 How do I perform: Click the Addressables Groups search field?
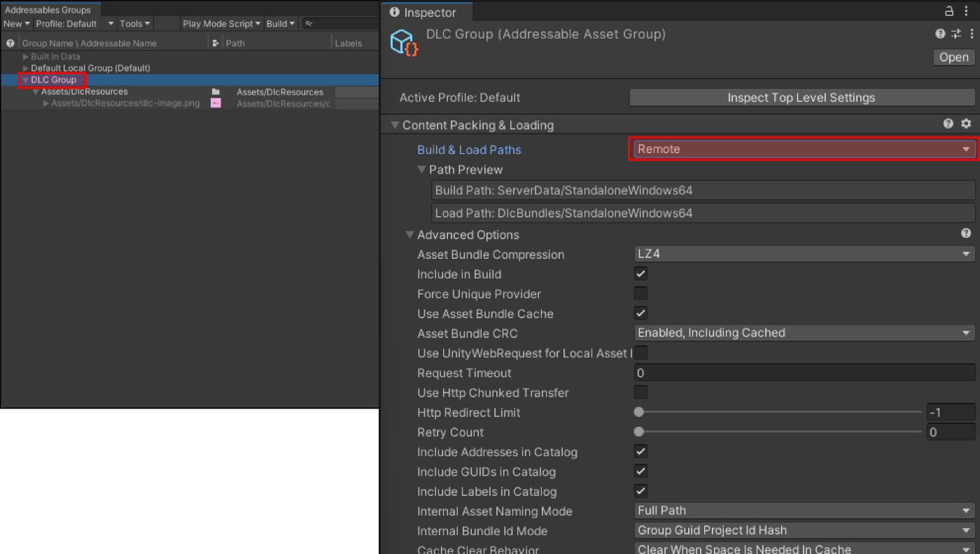[340, 24]
